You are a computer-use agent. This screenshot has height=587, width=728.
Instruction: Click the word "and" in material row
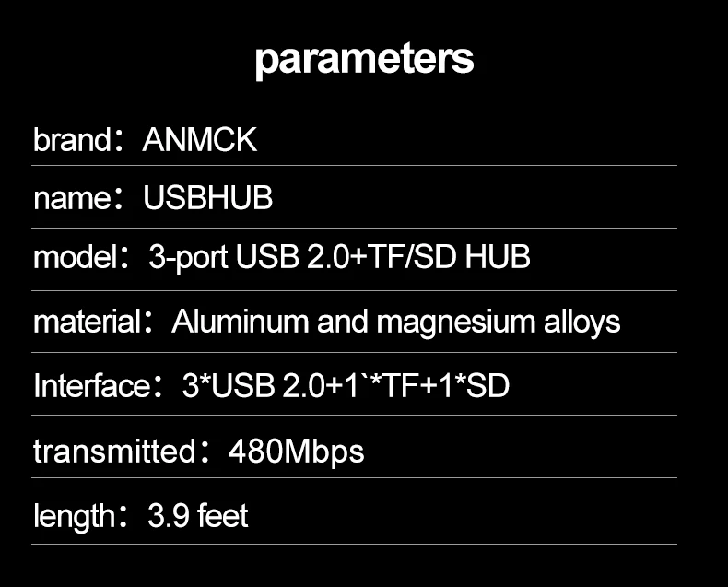[341, 322]
